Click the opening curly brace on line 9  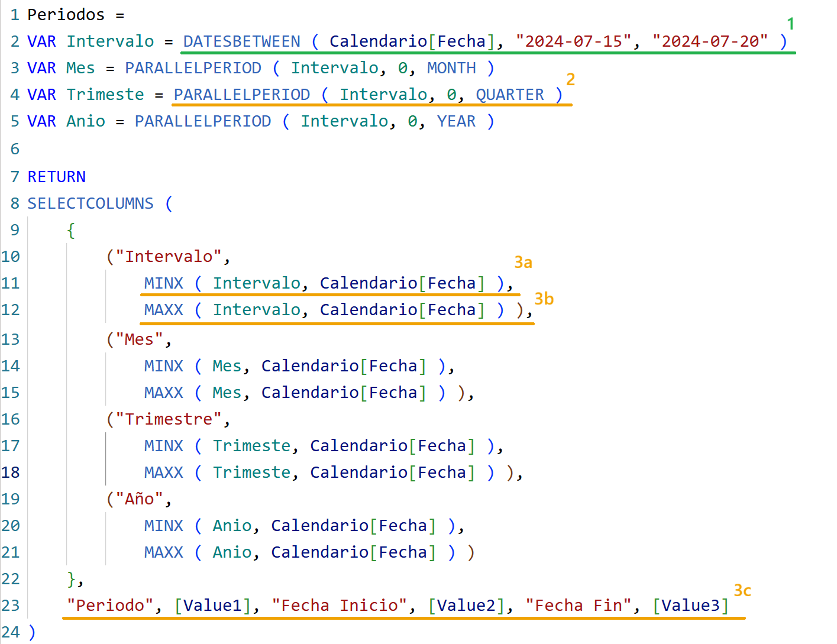tap(71, 230)
